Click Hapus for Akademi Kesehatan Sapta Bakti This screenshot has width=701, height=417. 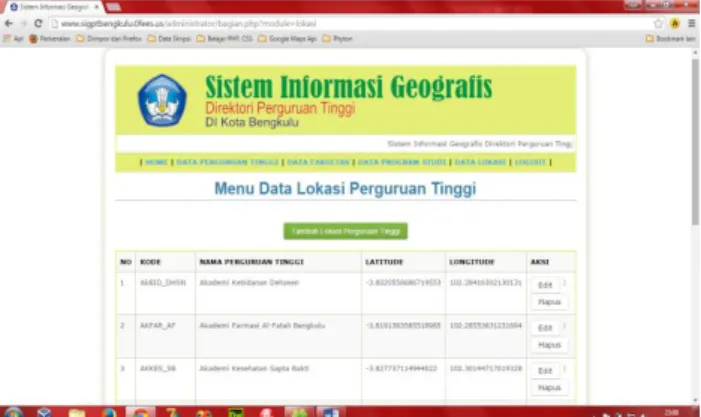(549, 388)
